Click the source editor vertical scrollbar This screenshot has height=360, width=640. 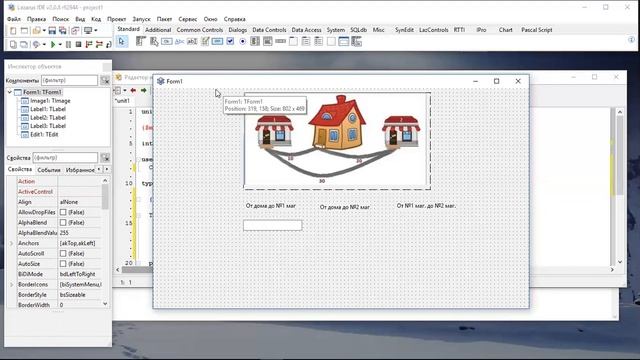[620, 187]
